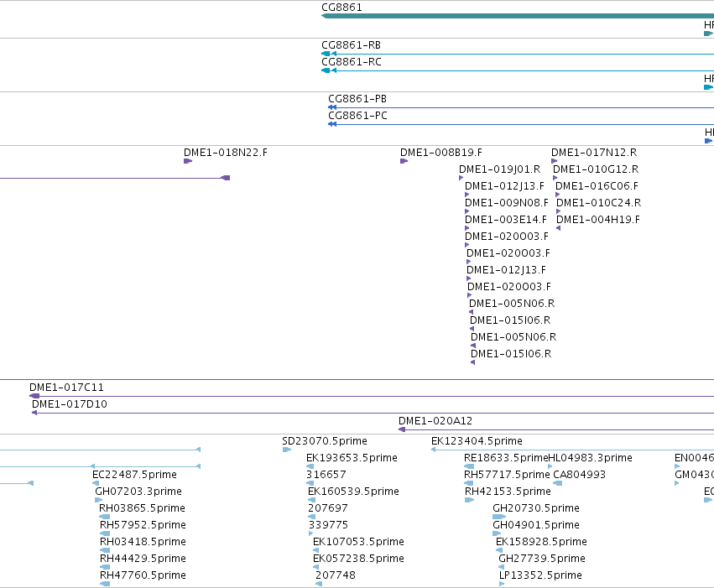Open the RH03418.5prime EST label
This screenshot has width=714, height=588.
coord(143,542)
